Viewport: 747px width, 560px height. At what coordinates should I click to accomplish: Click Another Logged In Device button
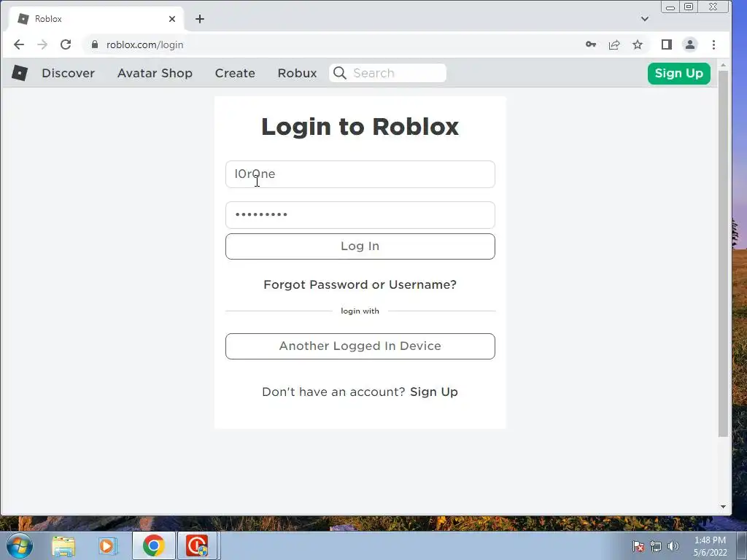tap(360, 346)
